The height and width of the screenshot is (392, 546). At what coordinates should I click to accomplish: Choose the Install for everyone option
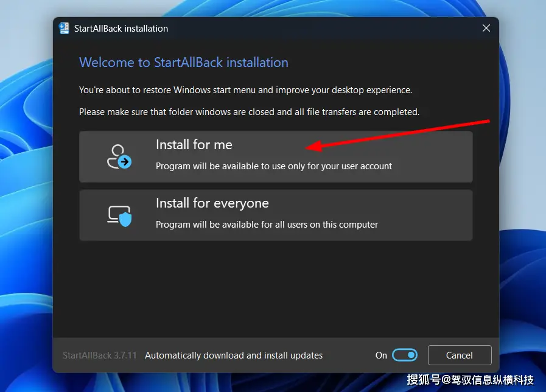tap(276, 215)
